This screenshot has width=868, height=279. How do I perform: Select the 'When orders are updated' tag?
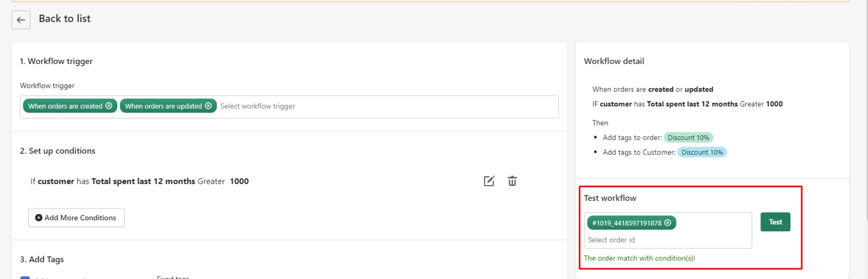coord(163,106)
